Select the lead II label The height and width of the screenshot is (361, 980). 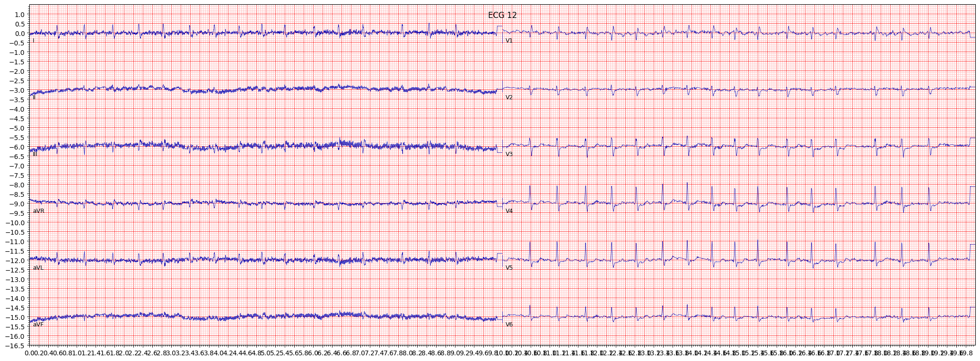coord(34,97)
